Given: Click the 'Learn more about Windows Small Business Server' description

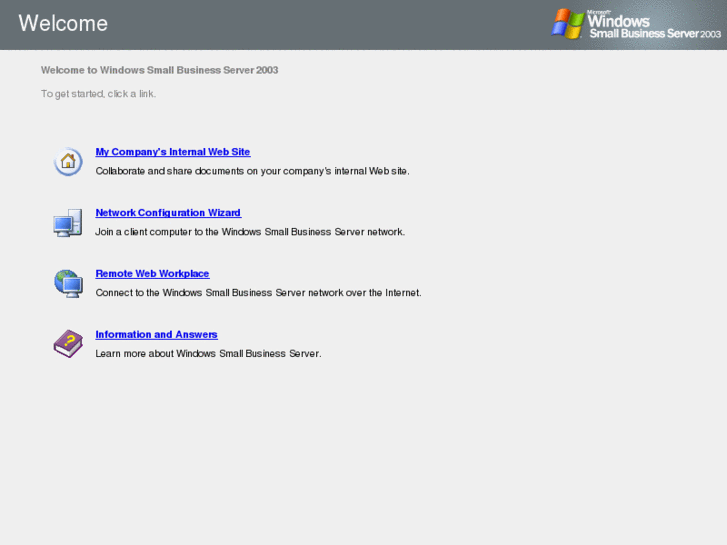Looking at the screenshot, I should [x=208, y=353].
